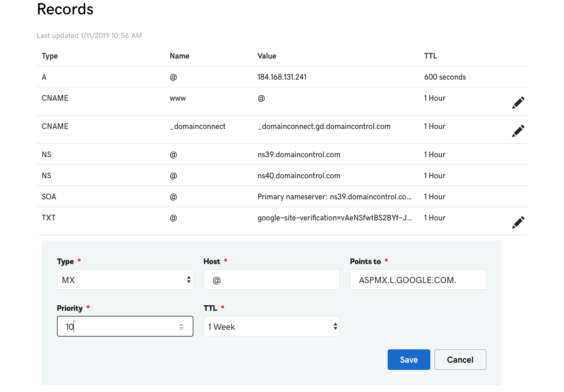Click the ns39.domaincontrol.com NS value
The height and width of the screenshot is (392, 564).
pos(299,155)
